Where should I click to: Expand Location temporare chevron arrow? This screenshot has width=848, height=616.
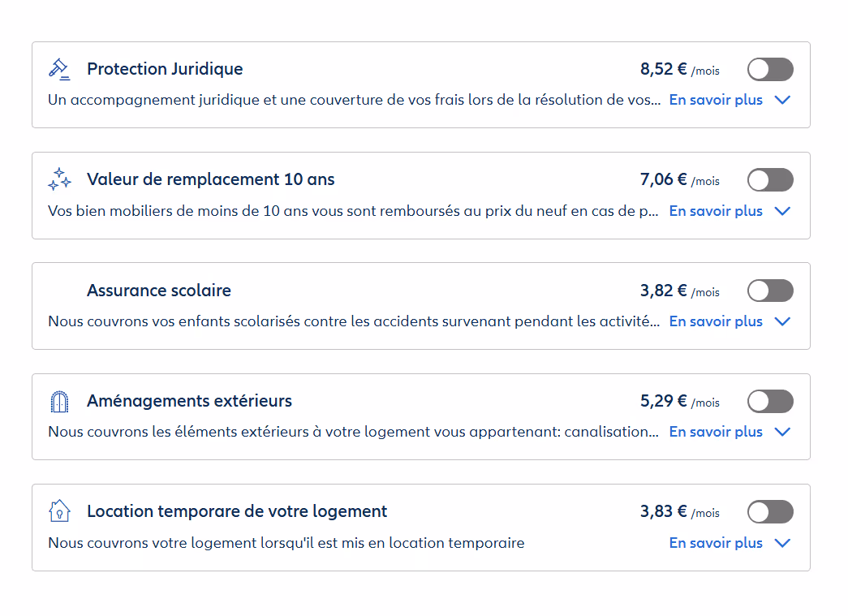click(782, 543)
